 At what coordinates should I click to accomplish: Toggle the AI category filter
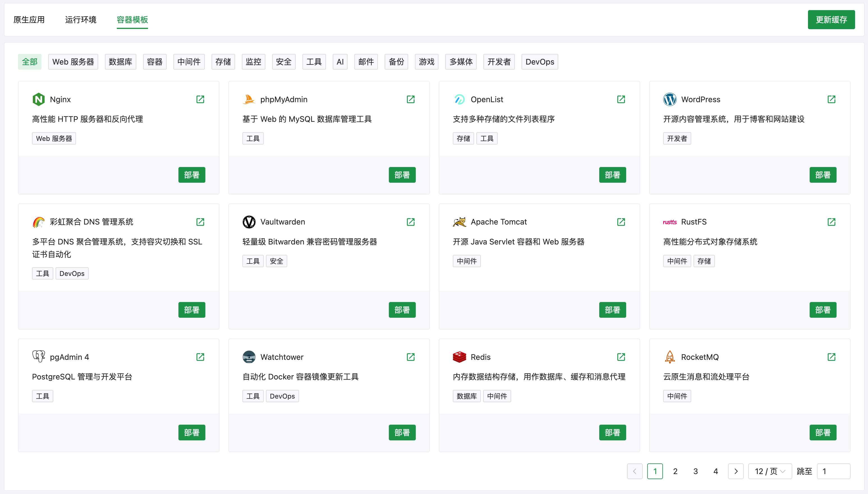[x=340, y=61]
